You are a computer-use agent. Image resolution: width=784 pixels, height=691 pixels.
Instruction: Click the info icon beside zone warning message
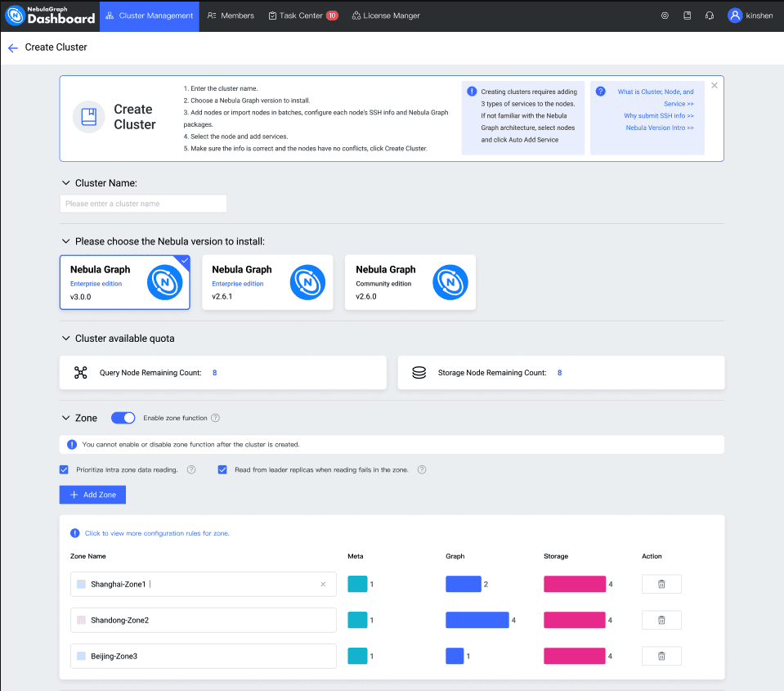point(72,445)
